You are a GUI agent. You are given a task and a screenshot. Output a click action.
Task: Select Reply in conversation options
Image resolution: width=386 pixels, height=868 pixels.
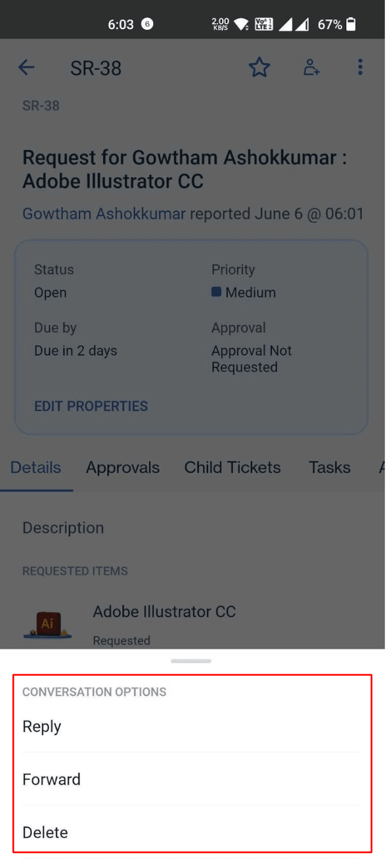(x=191, y=727)
